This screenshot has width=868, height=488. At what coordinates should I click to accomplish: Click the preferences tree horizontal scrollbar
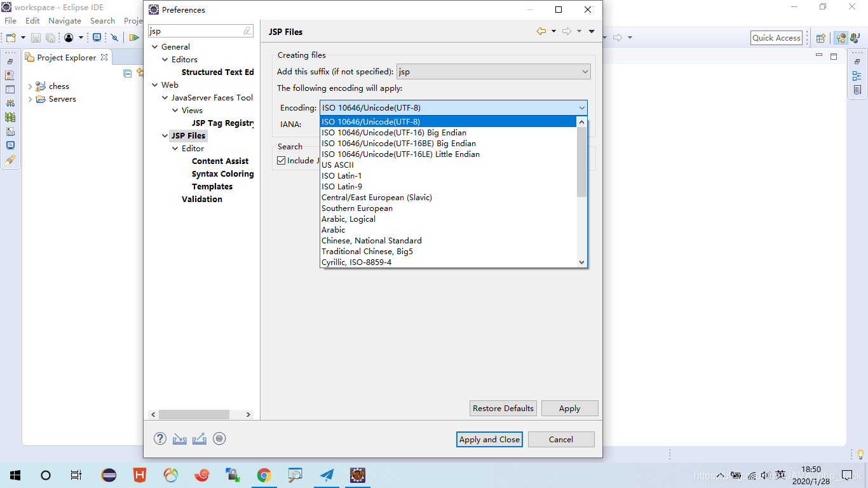click(194, 414)
